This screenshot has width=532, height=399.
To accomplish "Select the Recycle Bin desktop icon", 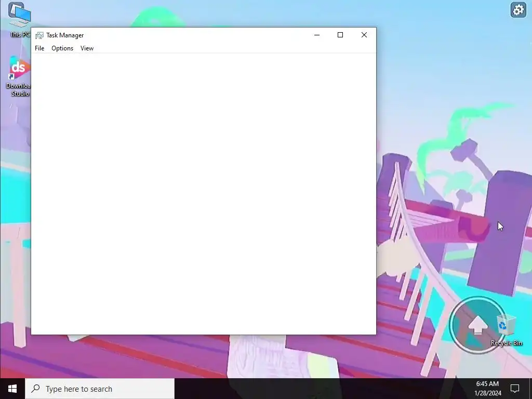I will coord(506,330).
